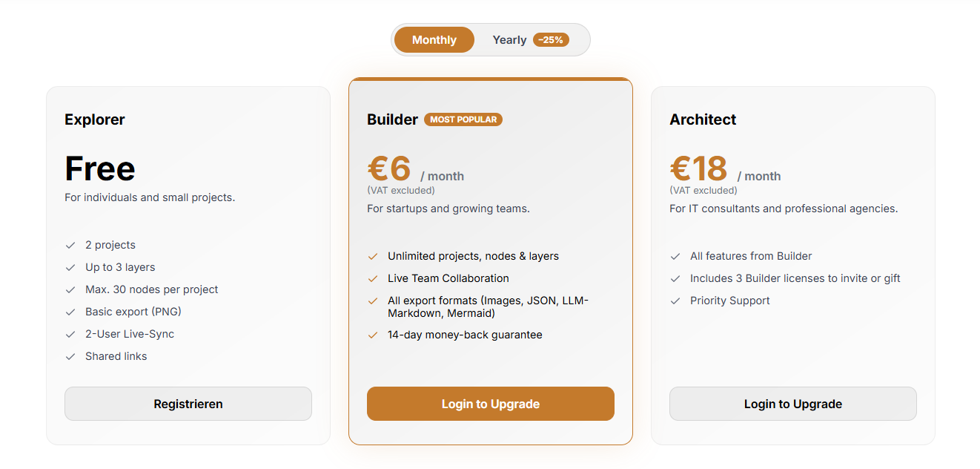This screenshot has height=469, width=980.
Task: Click the checkmark for "Priority Support"
Action: click(x=675, y=301)
